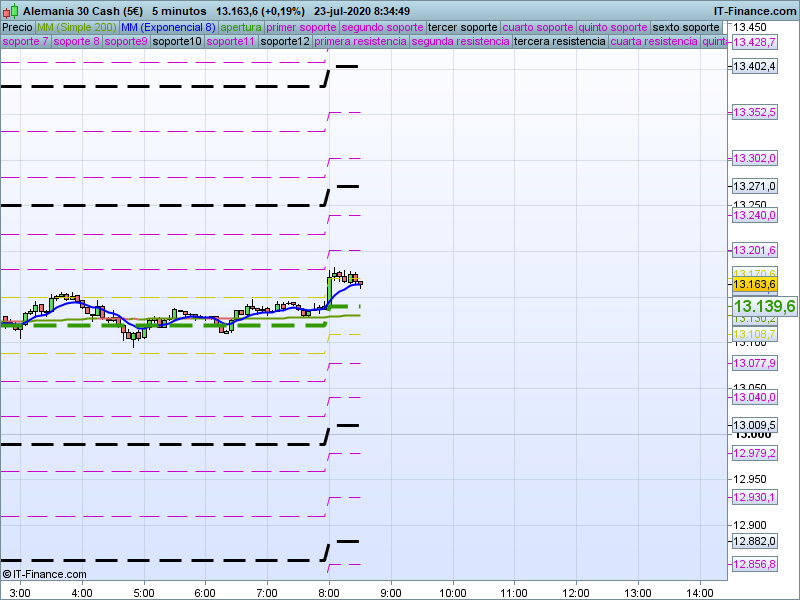
Task: Select the 'soporte10' legend label
Action: (177, 42)
